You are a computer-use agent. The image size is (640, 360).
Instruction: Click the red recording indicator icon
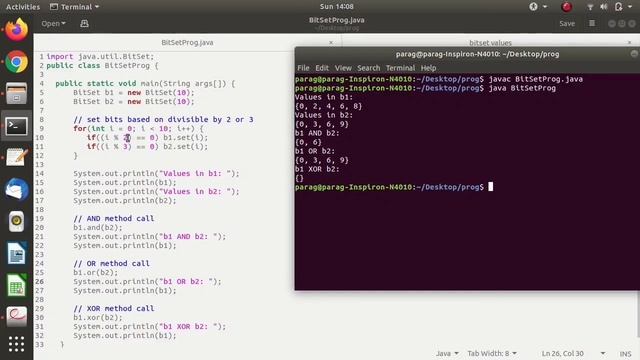[x=567, y=7]
